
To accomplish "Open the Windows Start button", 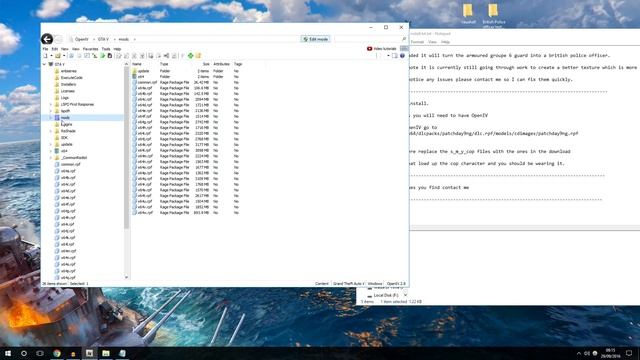I will [x=8, y=353].
